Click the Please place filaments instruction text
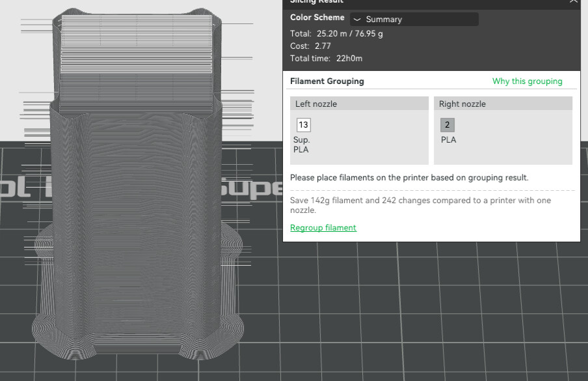 point(408,178)
